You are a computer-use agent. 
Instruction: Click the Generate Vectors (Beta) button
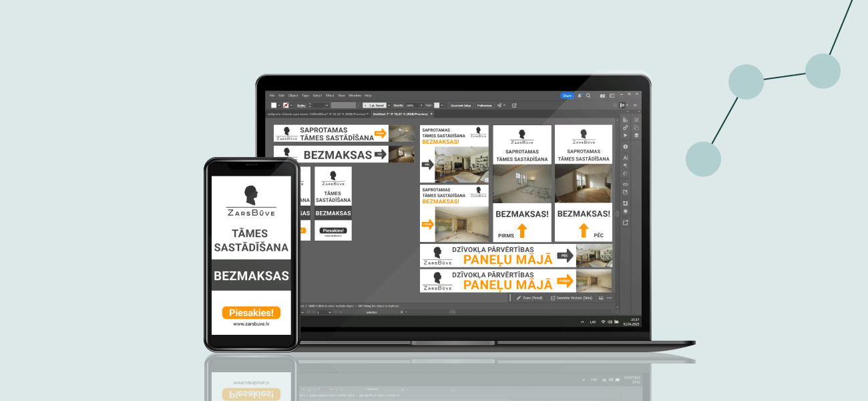[x=572, y=297]
